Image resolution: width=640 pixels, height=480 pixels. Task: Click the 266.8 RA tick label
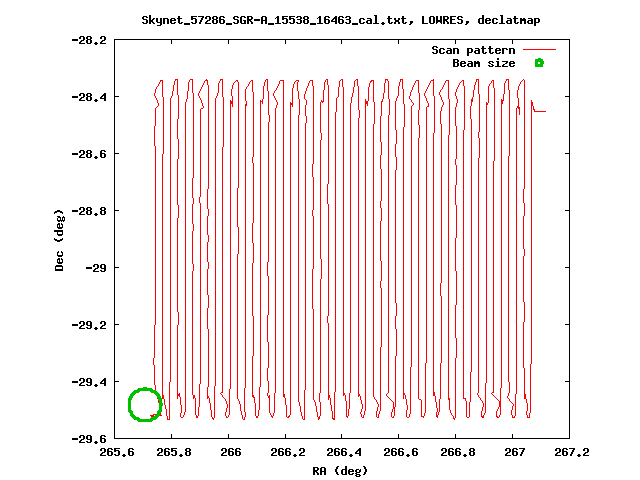[458, 452]
